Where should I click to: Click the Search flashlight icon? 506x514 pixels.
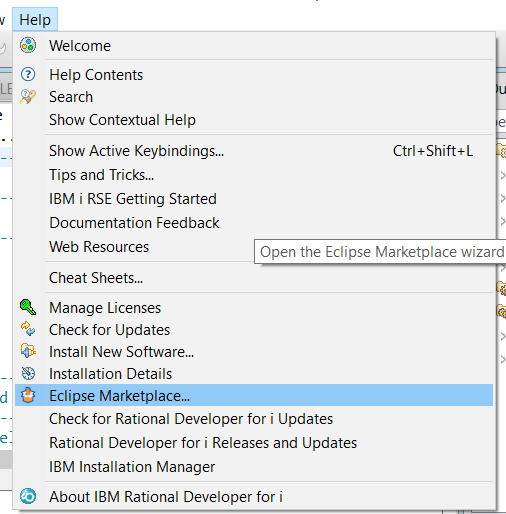coord(28,97)
